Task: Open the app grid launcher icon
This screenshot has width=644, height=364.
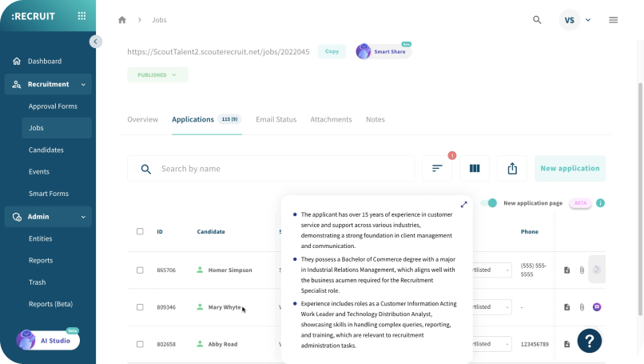Action: [81, 16]
